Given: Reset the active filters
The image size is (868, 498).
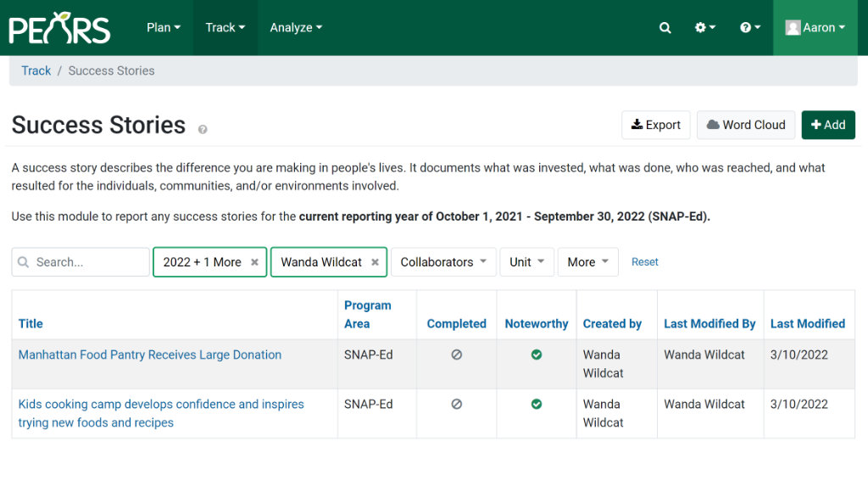Looking at the screenshot, I should click(644, 262).
